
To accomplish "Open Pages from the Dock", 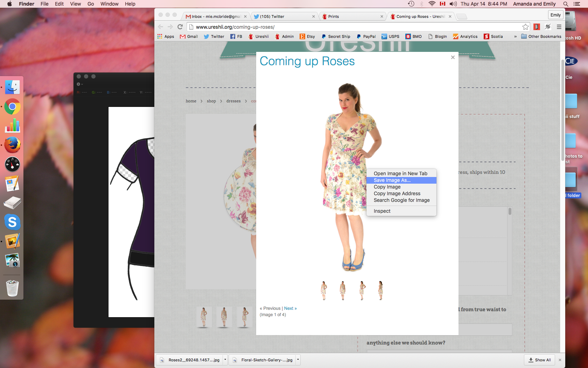I will pyautogui.click(x=12, y=183).
